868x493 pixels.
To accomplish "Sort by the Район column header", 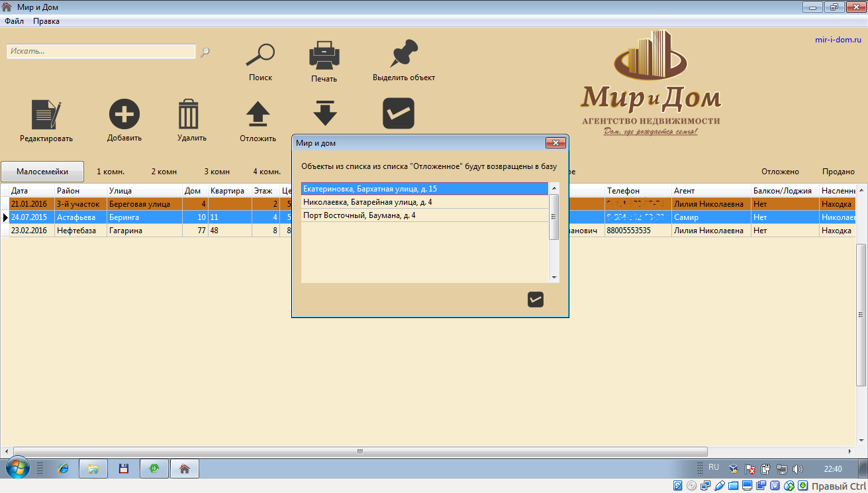I will (81, 191).
